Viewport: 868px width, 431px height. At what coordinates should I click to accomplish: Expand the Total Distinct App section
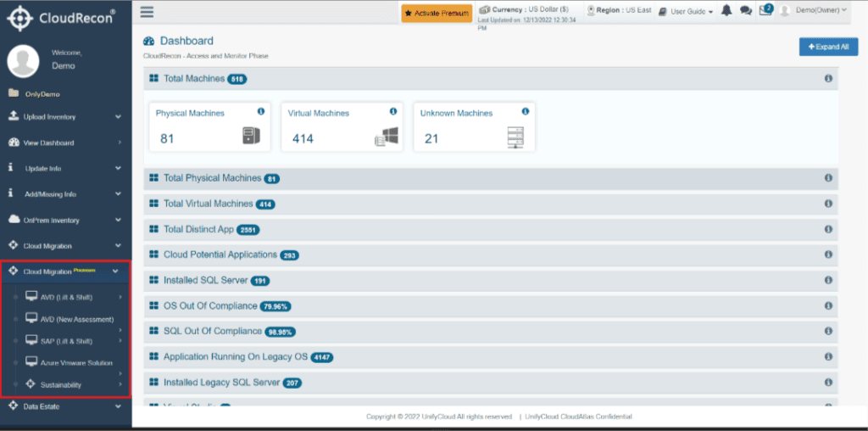491,229
